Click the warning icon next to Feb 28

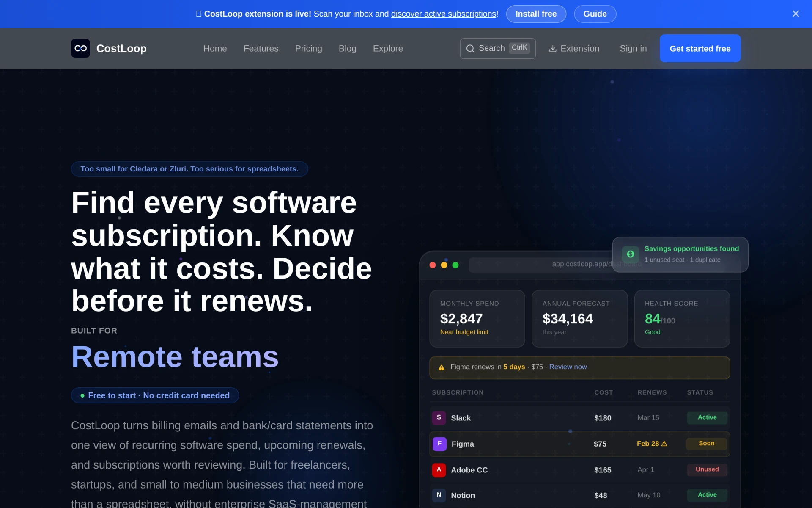[664, 444]
